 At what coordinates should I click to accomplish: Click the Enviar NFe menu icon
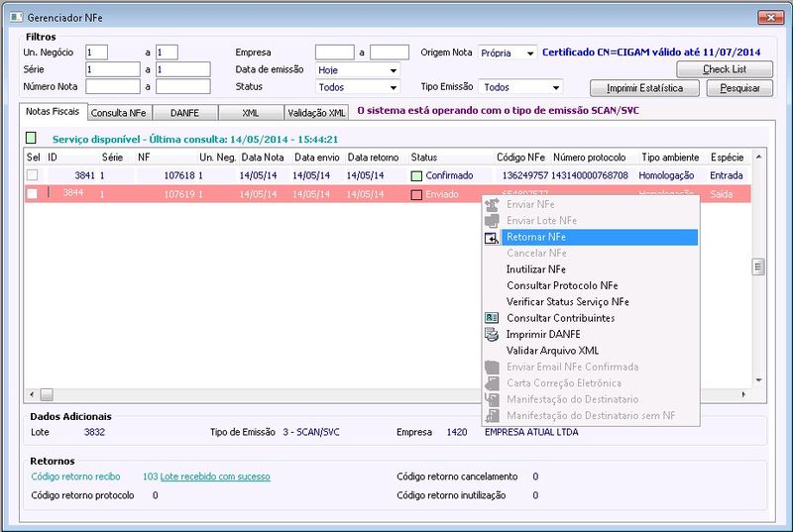492,205
